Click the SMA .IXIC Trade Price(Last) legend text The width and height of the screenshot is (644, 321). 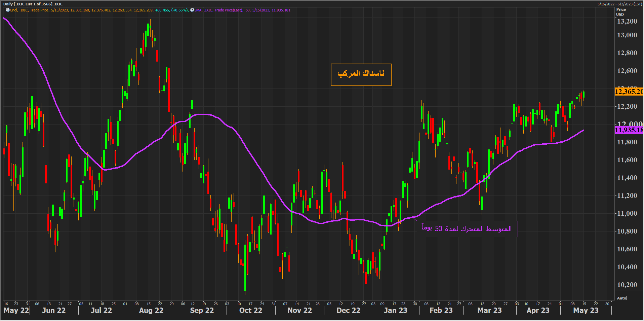[x=218, y=10]
